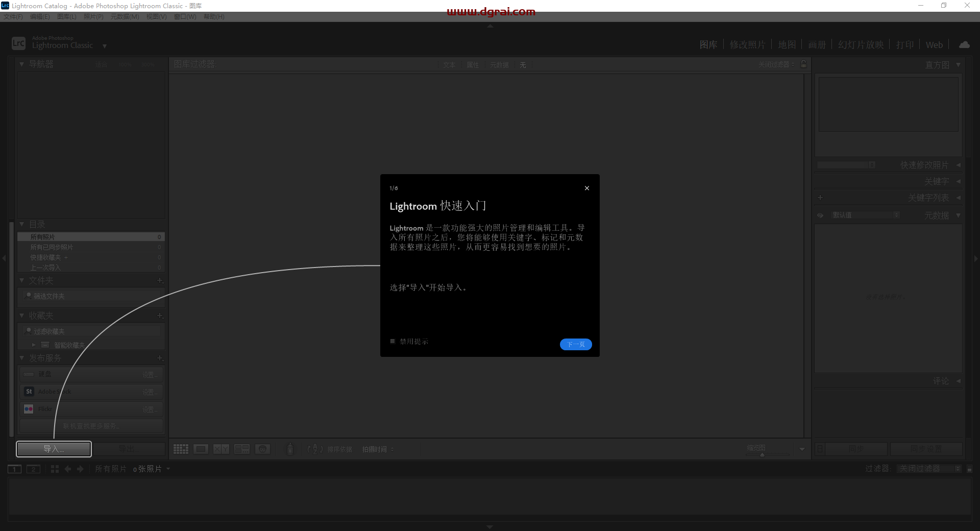Collapse the 发布服务 Publish Services panel
The width and height of the screenshot is (980, 531).
pyautogui.click(x=22, y=358)
